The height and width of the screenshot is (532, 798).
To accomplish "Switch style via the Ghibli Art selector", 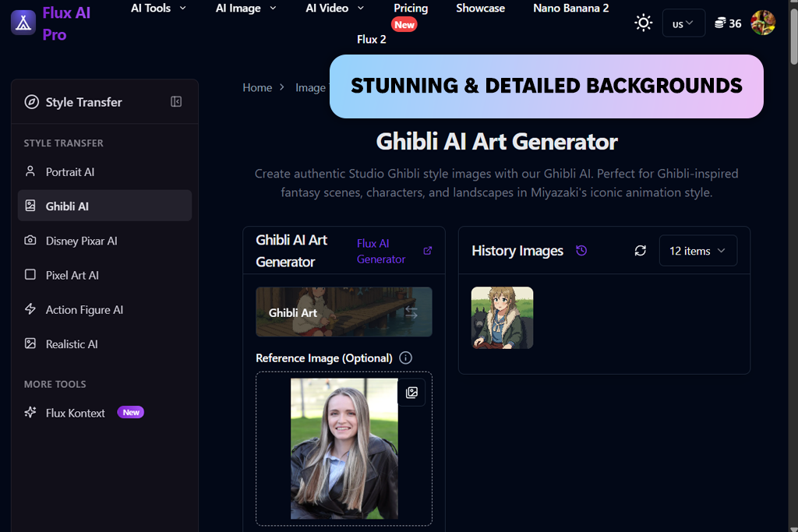I will 344,312.
